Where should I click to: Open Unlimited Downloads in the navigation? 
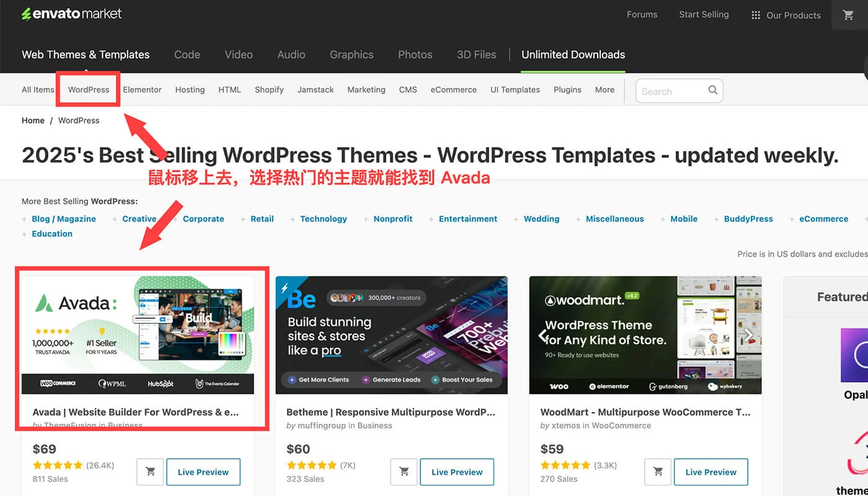(573, 55)
